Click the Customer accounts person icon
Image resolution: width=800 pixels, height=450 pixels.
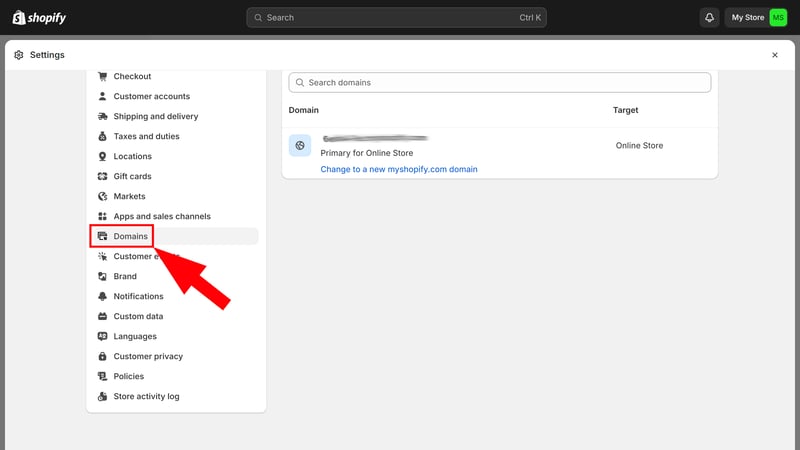coord(103,96)
